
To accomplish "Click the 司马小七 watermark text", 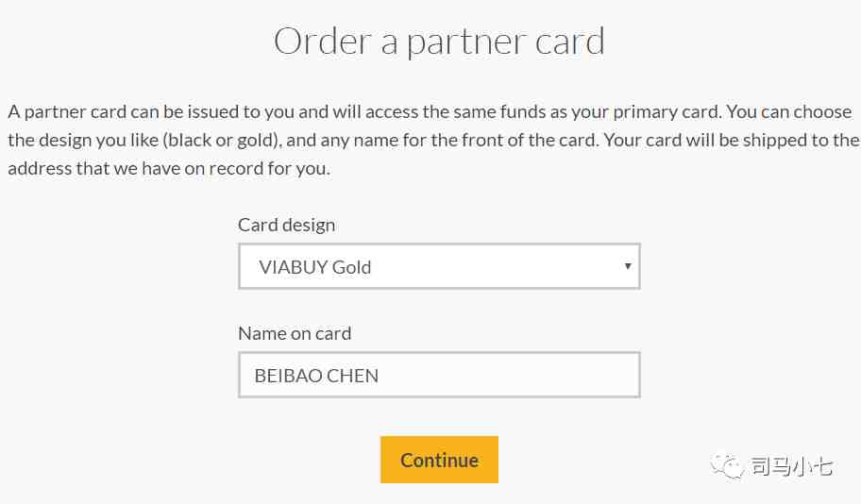I will tap(791, 466).
